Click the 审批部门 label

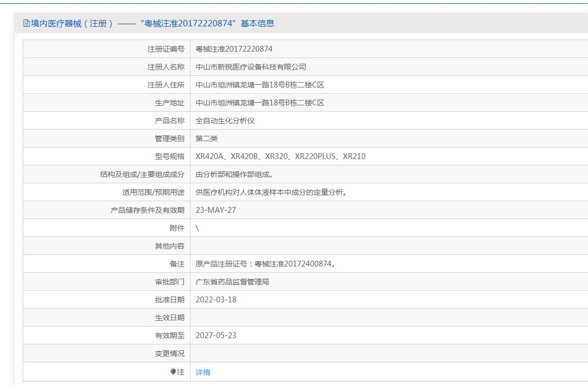tap(170, 282)
